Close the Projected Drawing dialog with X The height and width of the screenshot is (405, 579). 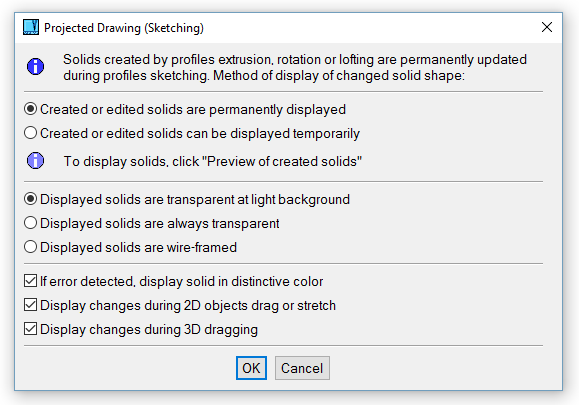[x=547, y=27]
